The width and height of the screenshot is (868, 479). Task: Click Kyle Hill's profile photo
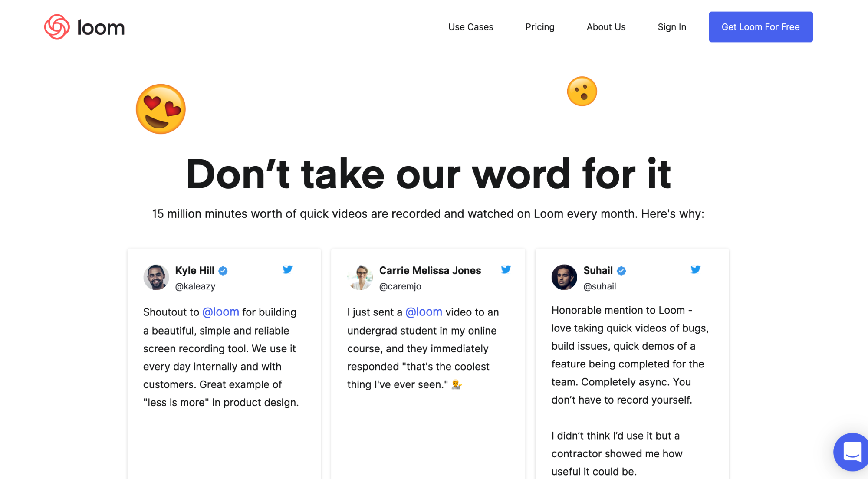coord(156,277)
